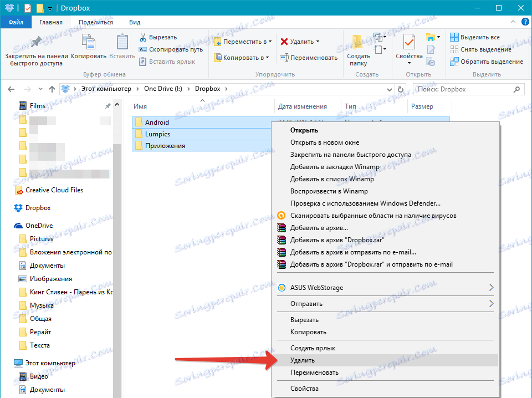This screenshot has width=532, height=398.
Task: Click the Refresh button
Action: pos(400,89)
